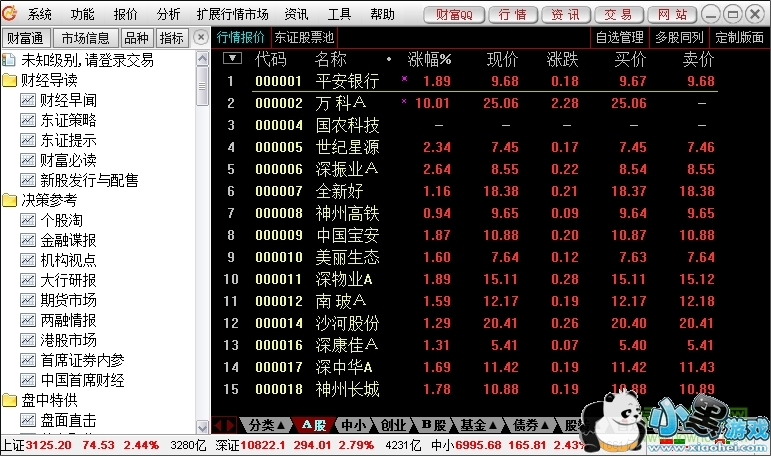Open the 机构视点 chart icon
771x456 pixels.
coord(28,260)
